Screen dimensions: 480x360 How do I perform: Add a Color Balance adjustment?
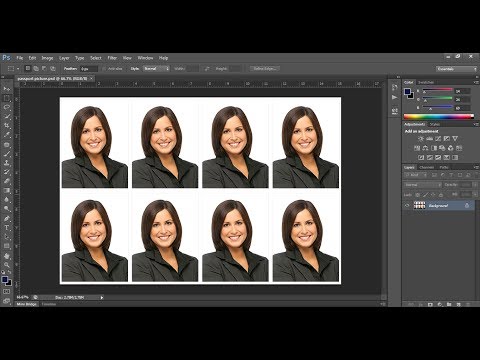pos(425,148)
